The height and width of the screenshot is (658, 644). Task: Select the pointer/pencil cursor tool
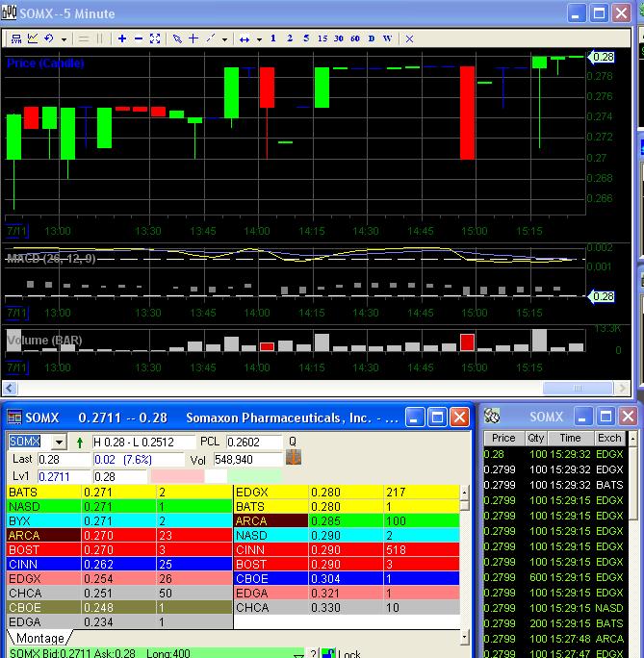177,38
